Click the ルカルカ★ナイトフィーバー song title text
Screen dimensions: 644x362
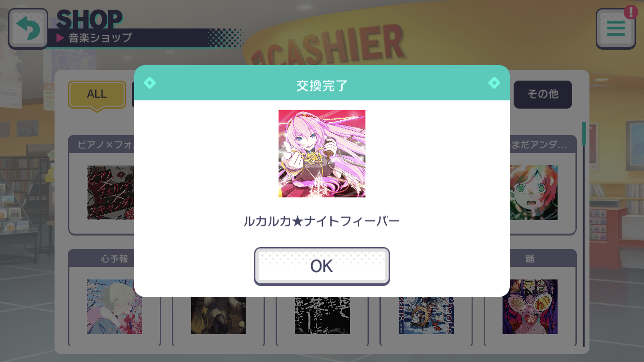[x=322, y=222]
